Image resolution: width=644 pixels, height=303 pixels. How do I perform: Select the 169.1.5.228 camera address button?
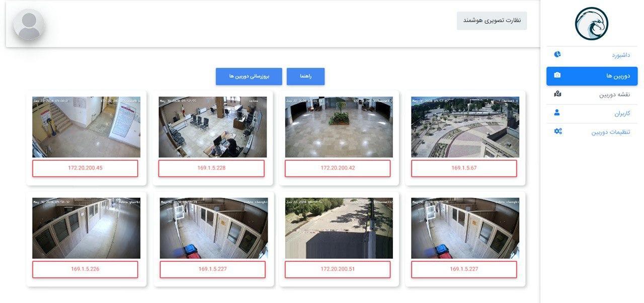[x=211, y=168]
